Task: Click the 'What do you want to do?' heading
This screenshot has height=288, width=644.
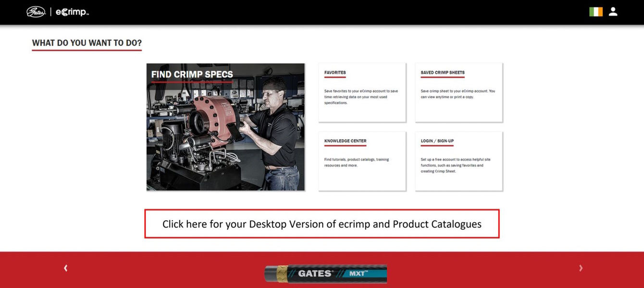Action: (87, 43)
